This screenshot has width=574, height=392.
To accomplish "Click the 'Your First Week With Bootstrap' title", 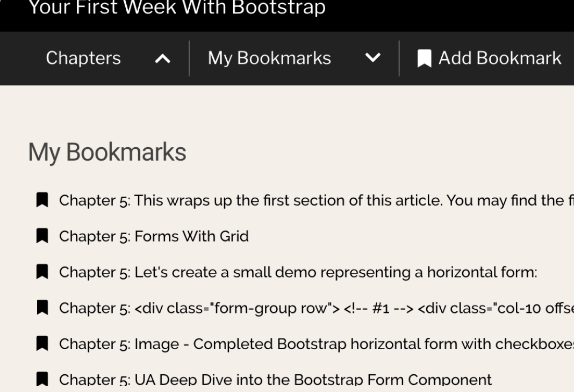I will [176, 8].
